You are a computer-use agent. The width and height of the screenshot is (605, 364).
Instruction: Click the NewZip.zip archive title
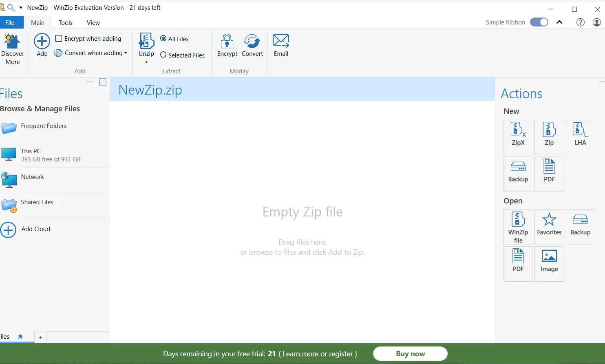150,90
